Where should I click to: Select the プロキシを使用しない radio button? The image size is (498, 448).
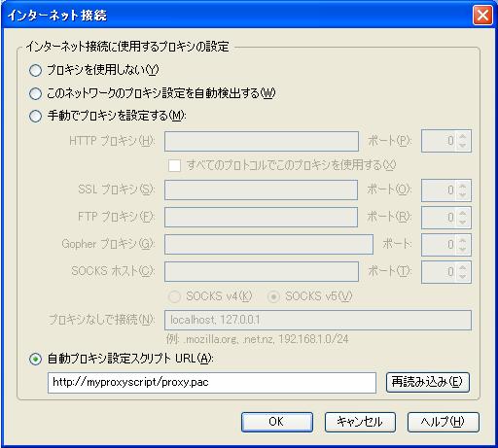(x=35, y=70)
